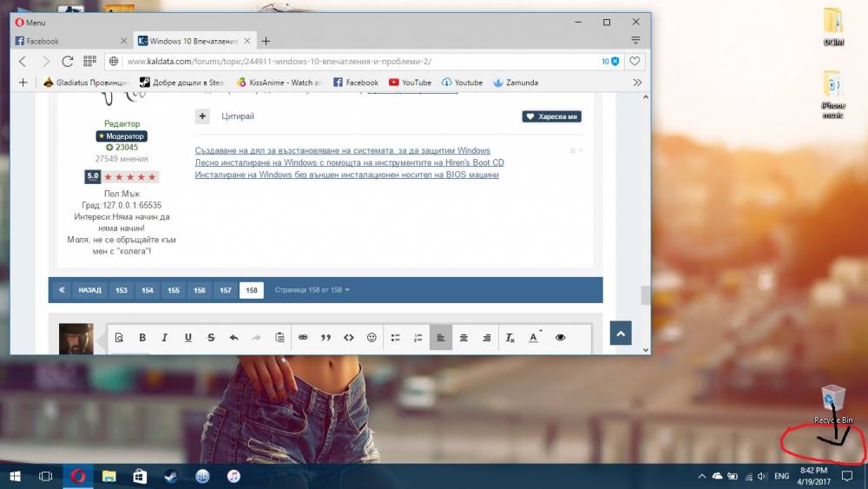Click the undo arrow in editor
The height and width of the screenshot is (489, 868).
(x=233, y=337)
